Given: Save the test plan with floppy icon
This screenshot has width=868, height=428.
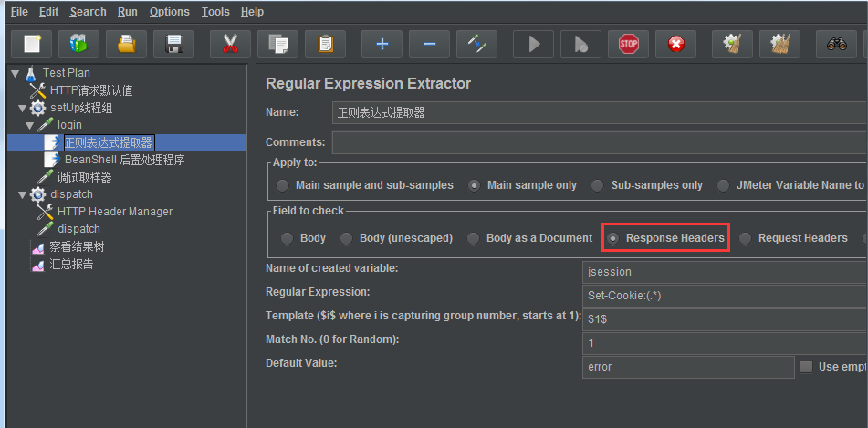Looking at the screenshot, I should coord(174,45).
